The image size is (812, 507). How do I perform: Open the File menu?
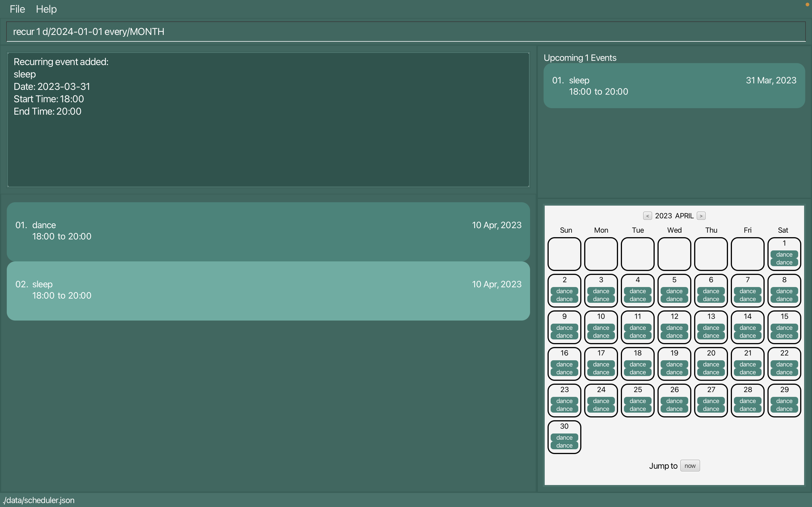click(x=17, y=9)
